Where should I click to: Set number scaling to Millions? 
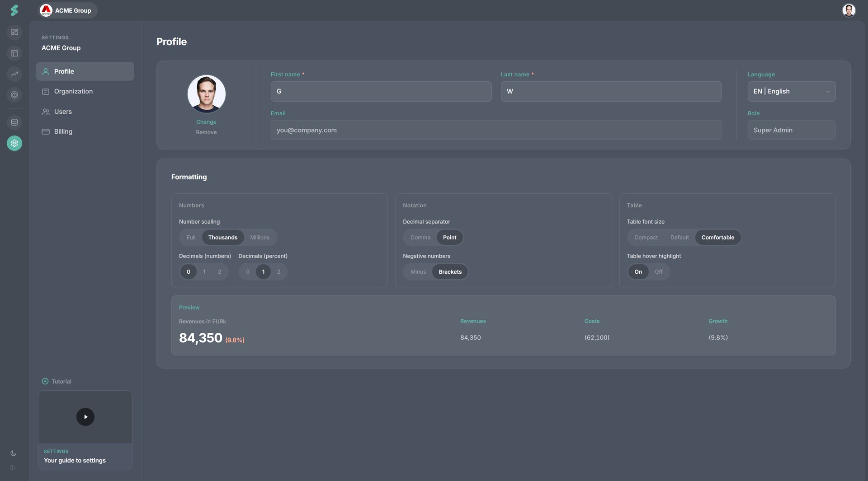click(x=260, y=238)
